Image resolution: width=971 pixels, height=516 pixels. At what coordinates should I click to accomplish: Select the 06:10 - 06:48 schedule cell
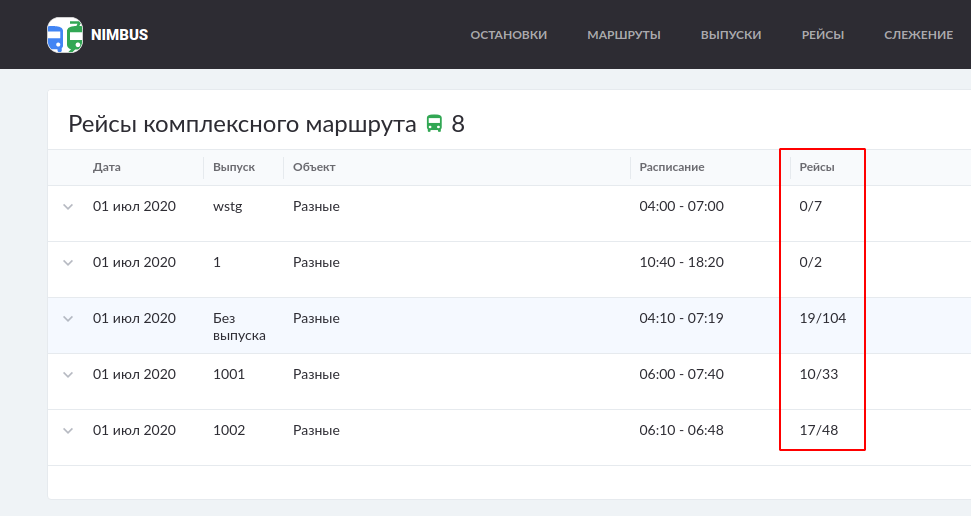click(x=681, y=431)
